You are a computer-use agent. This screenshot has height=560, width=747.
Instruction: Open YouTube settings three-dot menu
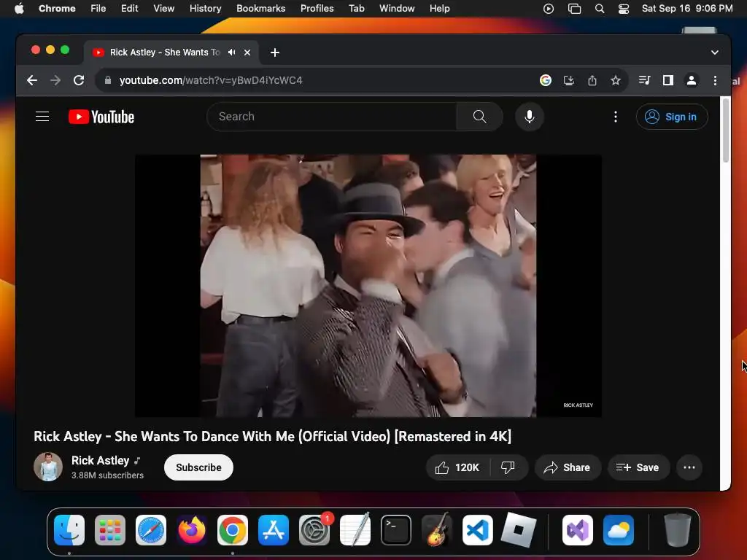click(616, 117)
